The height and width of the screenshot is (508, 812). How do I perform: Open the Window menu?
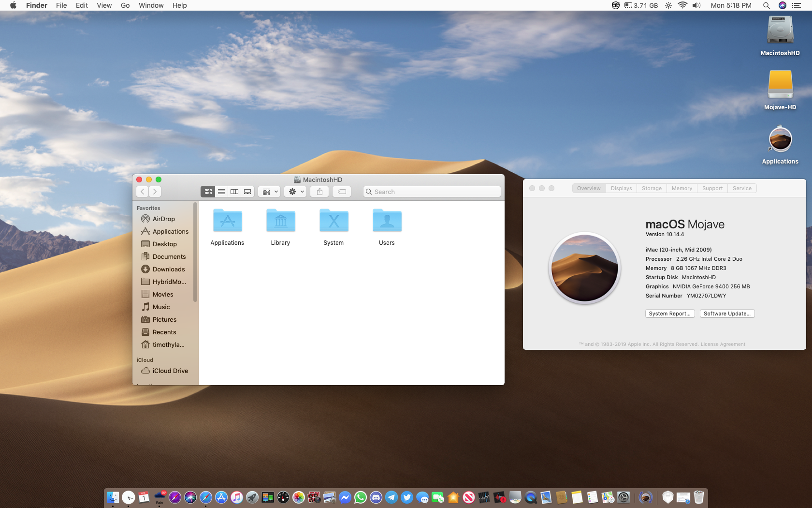[x=151, y=5]
